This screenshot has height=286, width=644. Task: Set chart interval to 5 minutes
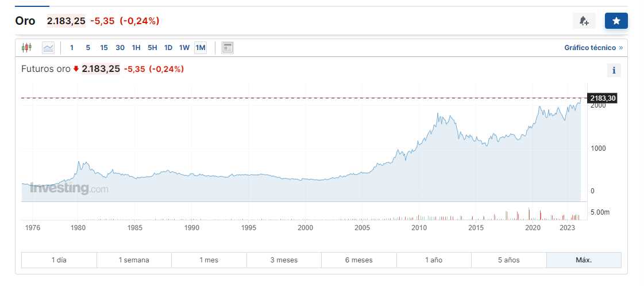point(88,48)
